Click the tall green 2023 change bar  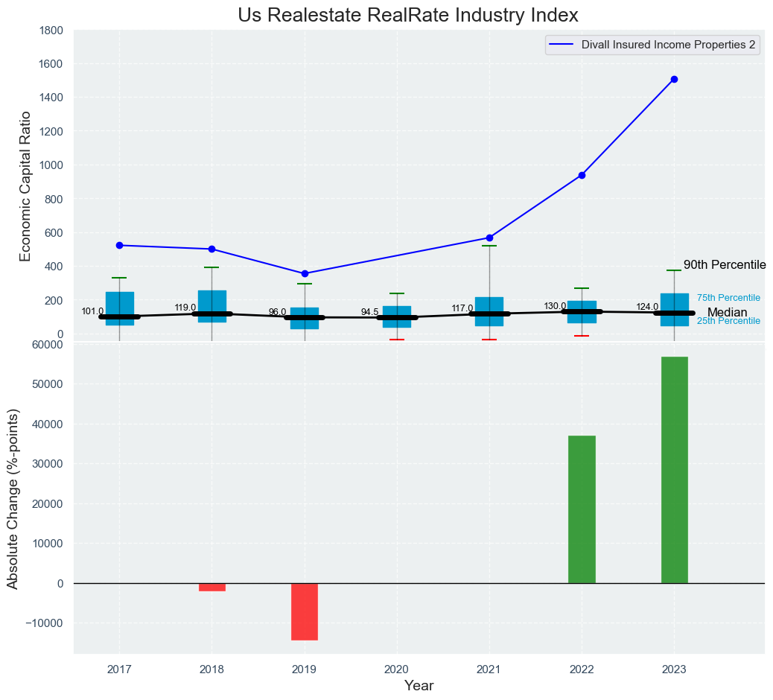pos(674,469)
